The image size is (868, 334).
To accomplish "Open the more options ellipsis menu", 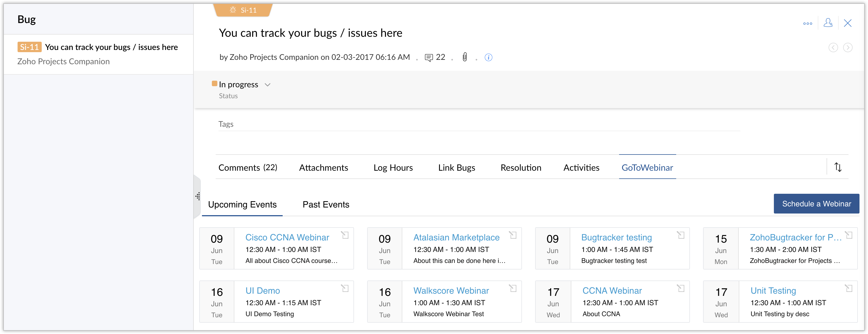I will (x=807, y=24).
